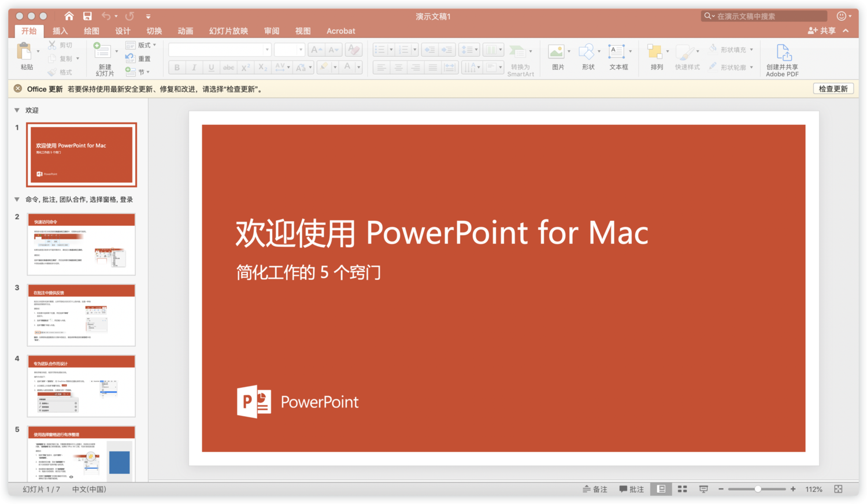Clear all formatting with eraser A icon

pyautogui.click(x=354, y=50)
